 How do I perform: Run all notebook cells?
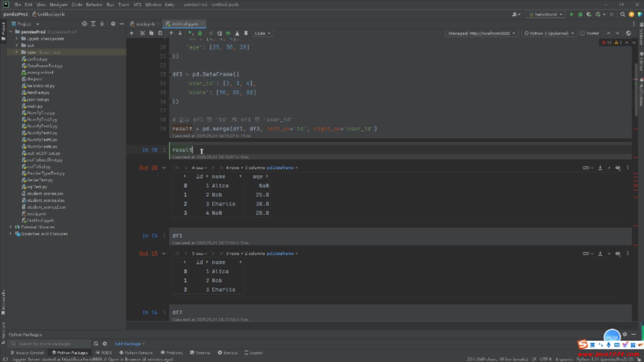[x=228, y=33]
